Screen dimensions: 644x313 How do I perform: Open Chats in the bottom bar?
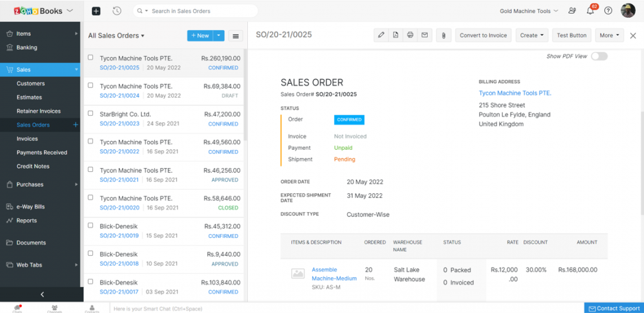coord(17,309)
